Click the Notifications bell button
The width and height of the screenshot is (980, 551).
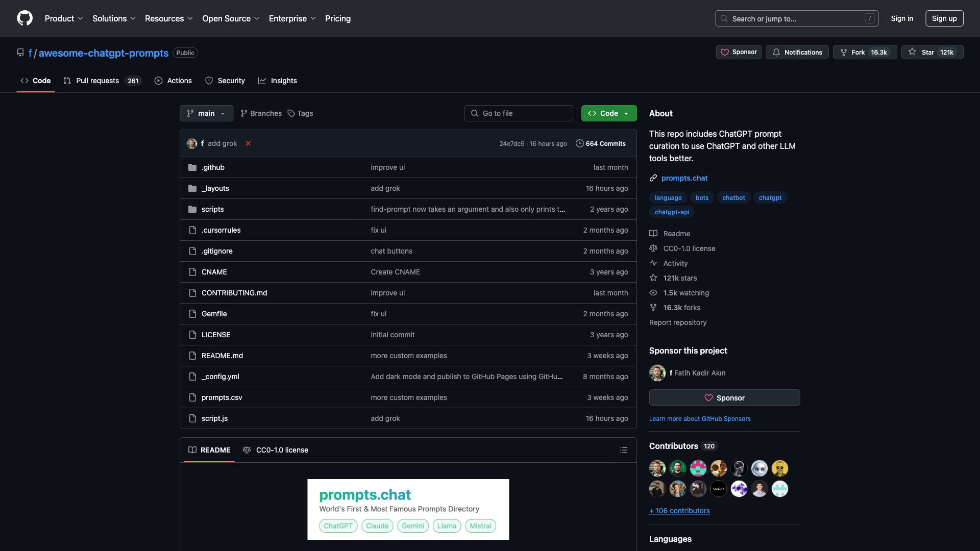coord(797,52)
